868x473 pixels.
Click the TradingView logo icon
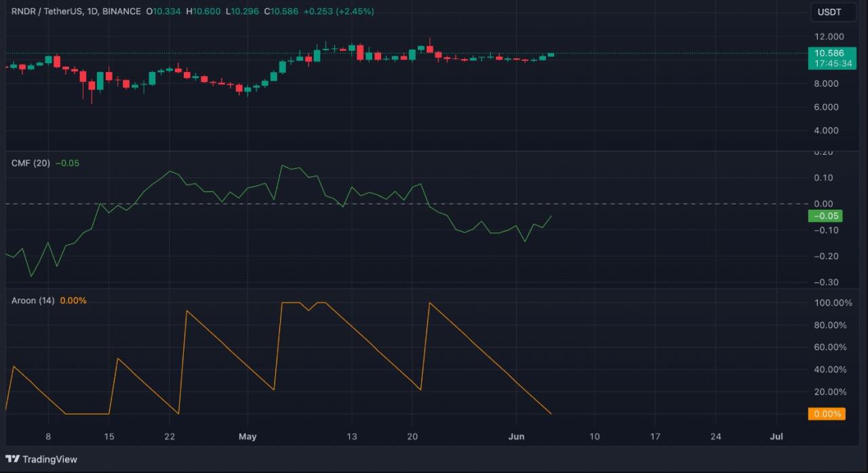(x=12, y=459)
